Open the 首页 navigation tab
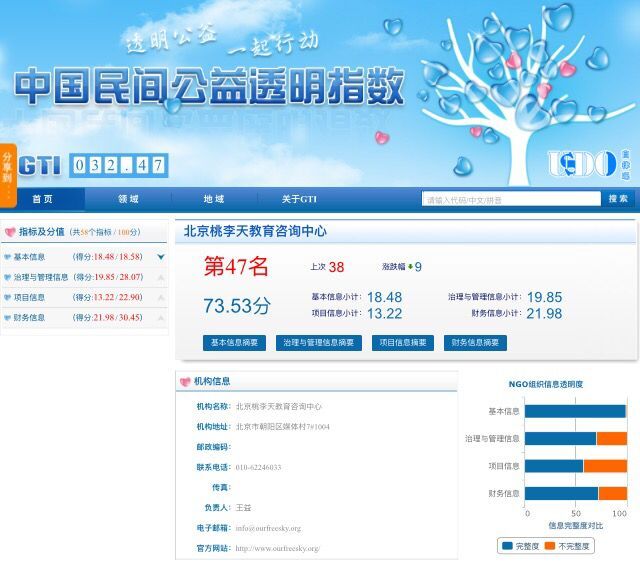 pyautogui.click(x=42, y=199)
